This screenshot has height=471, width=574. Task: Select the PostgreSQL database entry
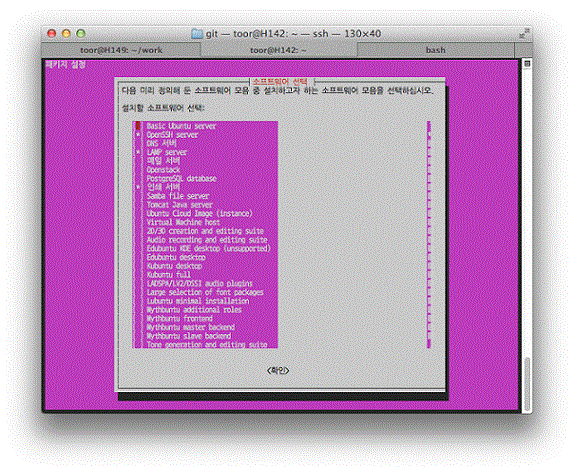(x=182, y=179)
